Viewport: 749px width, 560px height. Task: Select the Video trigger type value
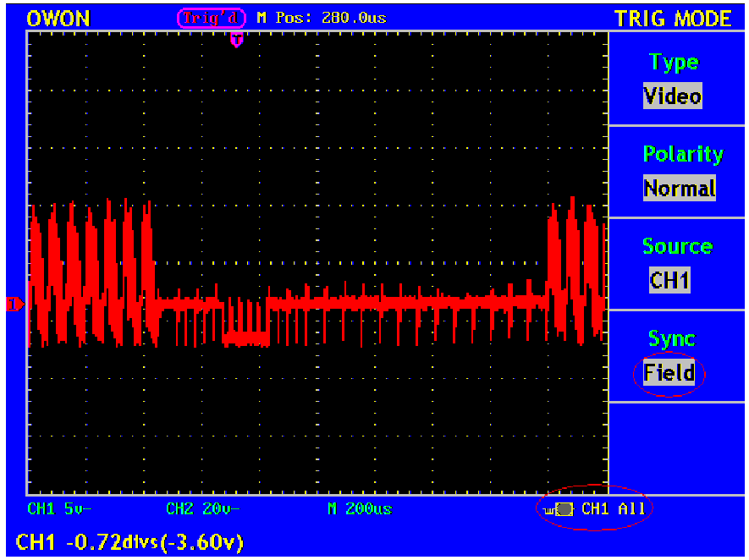[673, 96]
